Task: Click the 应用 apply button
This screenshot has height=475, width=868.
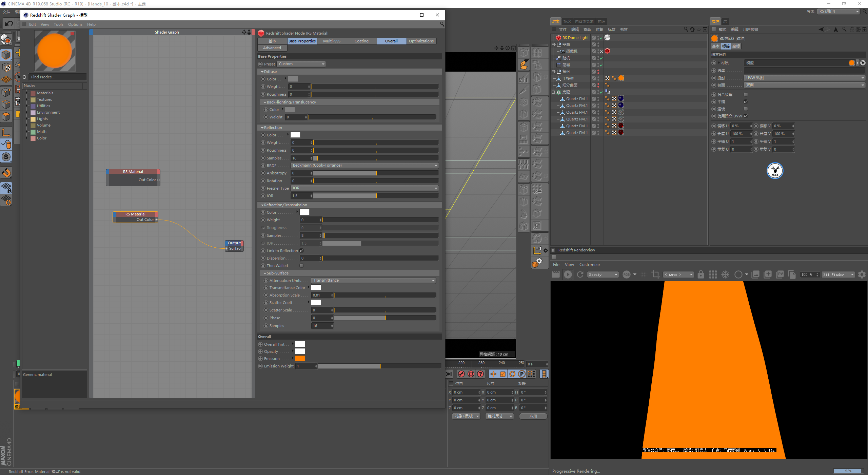Action: (x=533, y=416)
